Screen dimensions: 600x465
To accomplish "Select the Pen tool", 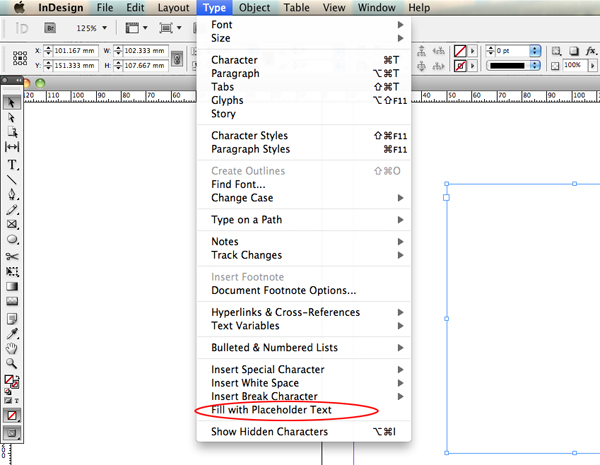I will pos(11,194).
